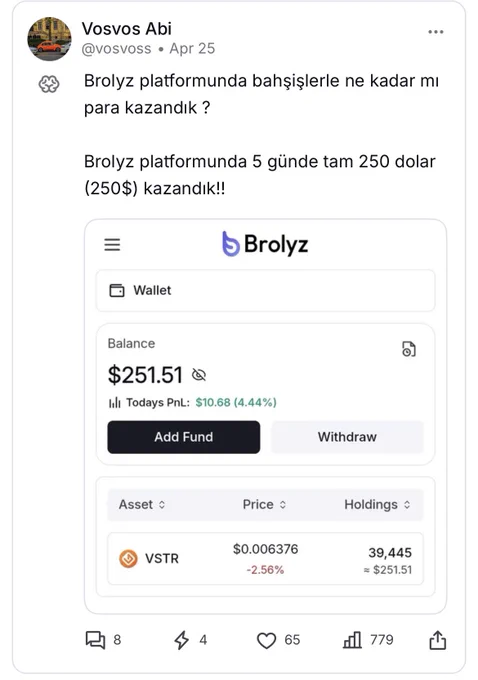Click the Withdraw button

pos(347,437)
